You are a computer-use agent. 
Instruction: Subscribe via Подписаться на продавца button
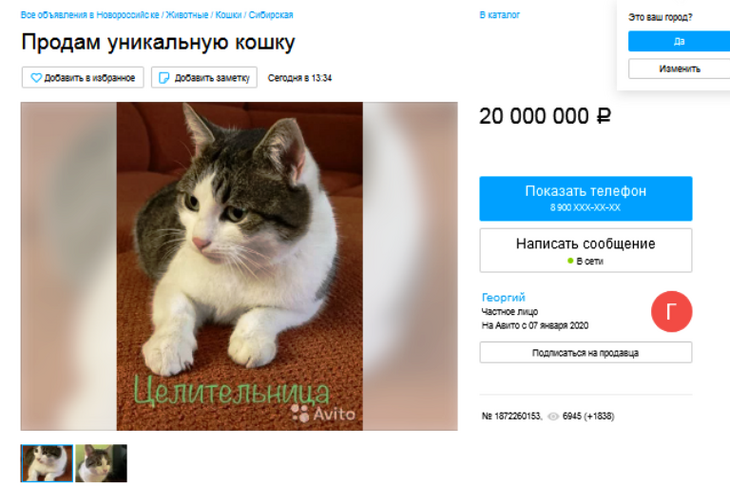[586, 353]
